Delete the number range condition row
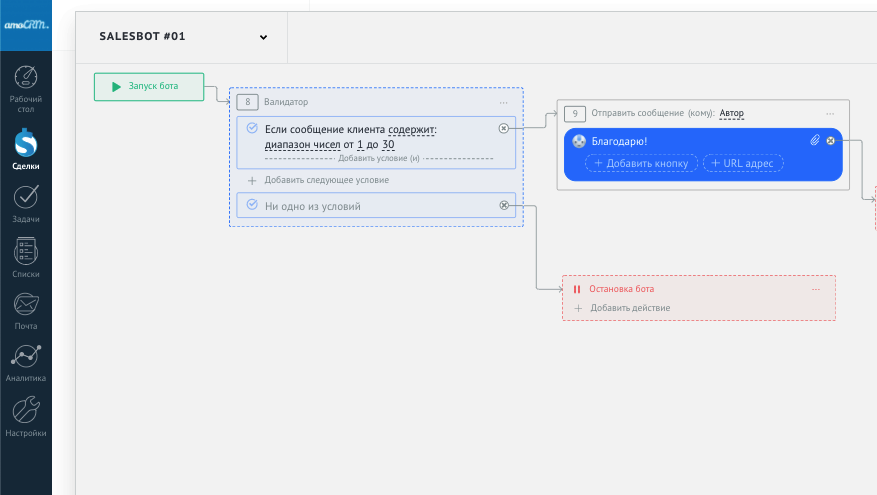 tap(503, 129)
